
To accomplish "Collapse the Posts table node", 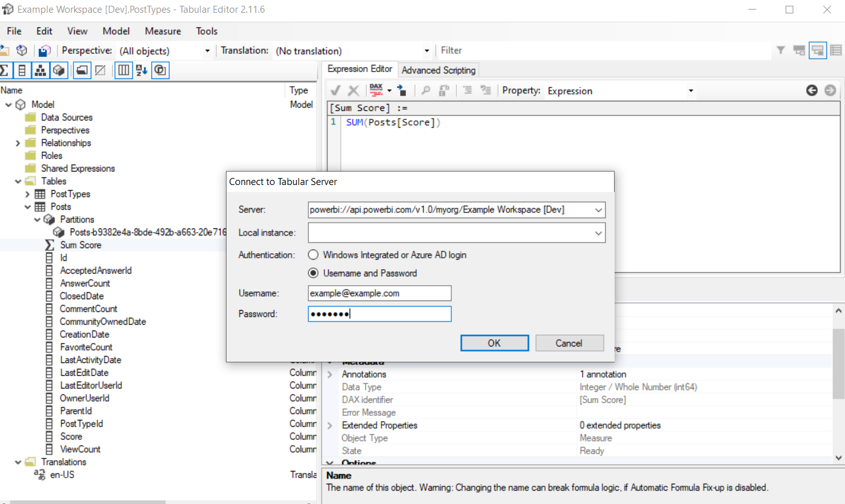I will tap(27, 207).
